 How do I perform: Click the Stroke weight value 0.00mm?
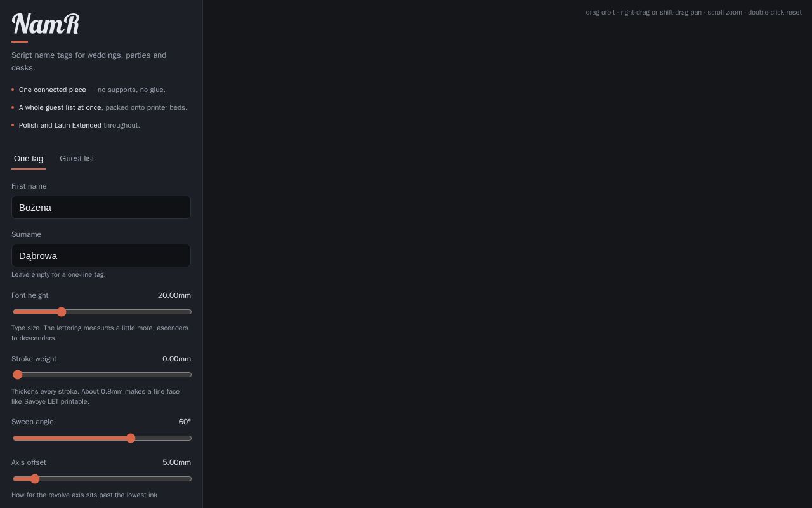coord(176,359)
